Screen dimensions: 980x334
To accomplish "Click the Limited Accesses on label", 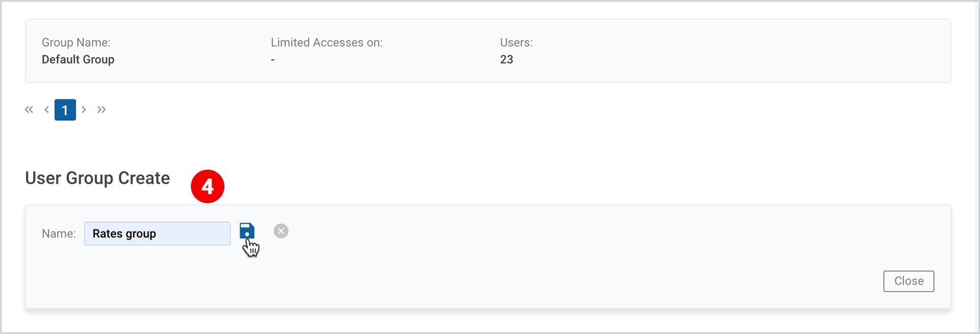I will [x=327, y=42].
